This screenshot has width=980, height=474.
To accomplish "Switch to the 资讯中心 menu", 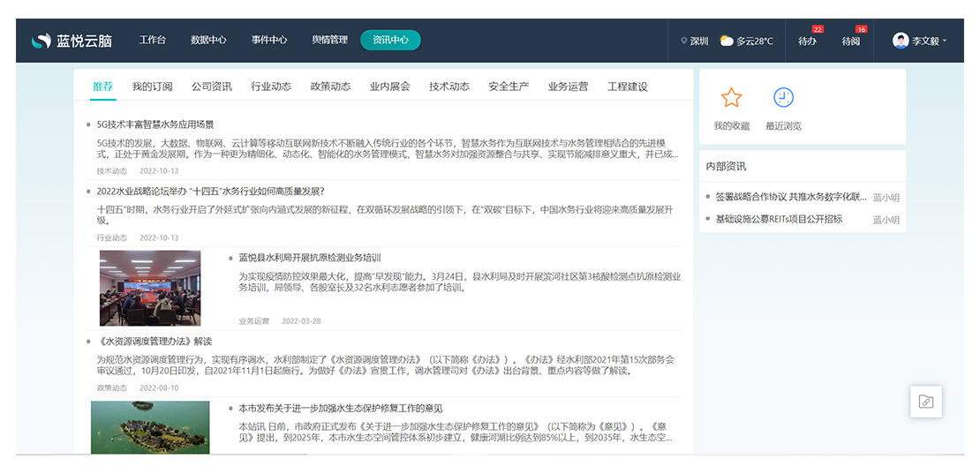I will pyautogui.click(x=390, y=40).
